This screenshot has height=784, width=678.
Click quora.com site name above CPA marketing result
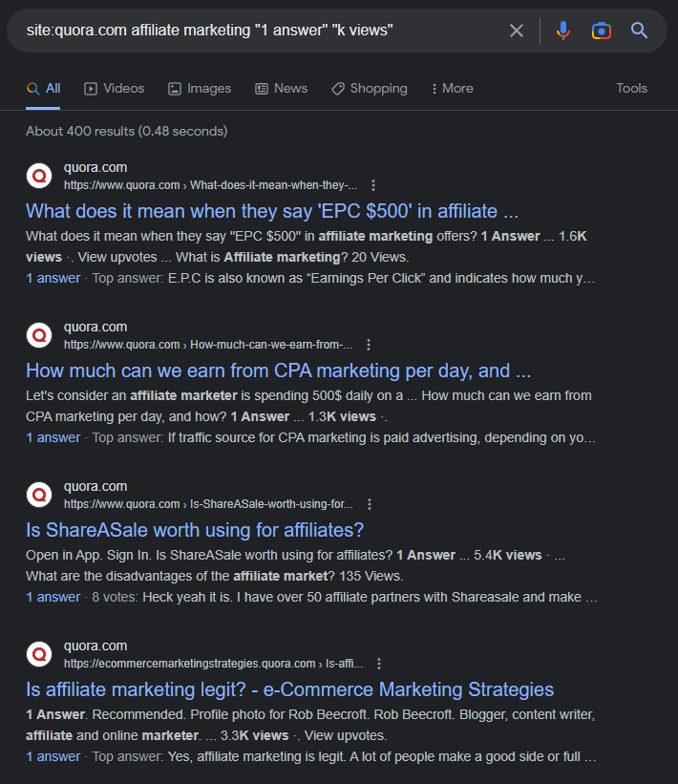95,327
